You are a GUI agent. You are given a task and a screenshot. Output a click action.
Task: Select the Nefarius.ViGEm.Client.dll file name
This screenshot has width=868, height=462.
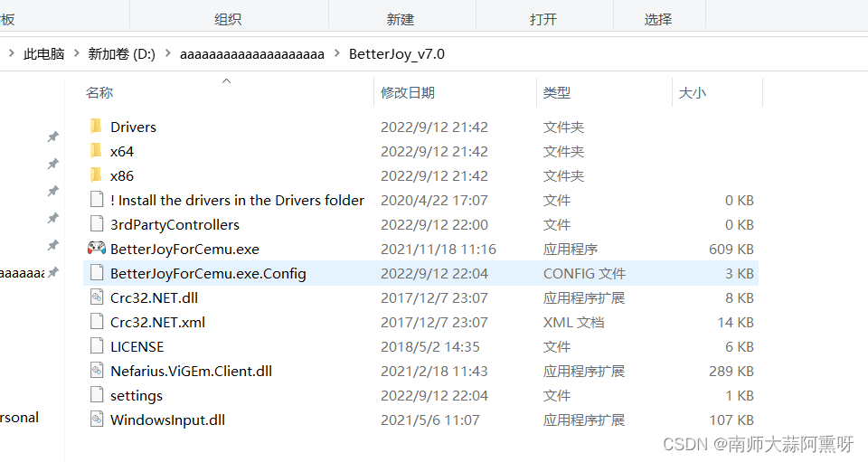click(191, 371)
